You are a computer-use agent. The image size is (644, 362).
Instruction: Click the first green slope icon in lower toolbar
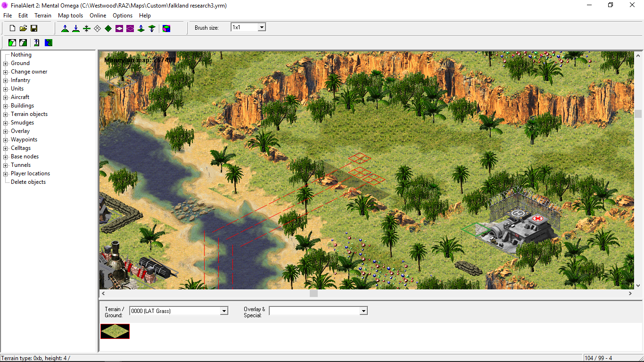pos(12,42)
